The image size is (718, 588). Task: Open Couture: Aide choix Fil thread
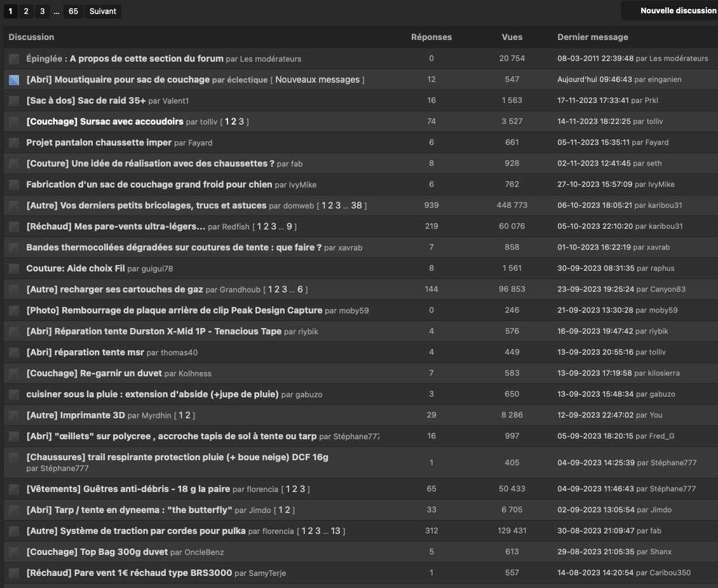point(76,268)
